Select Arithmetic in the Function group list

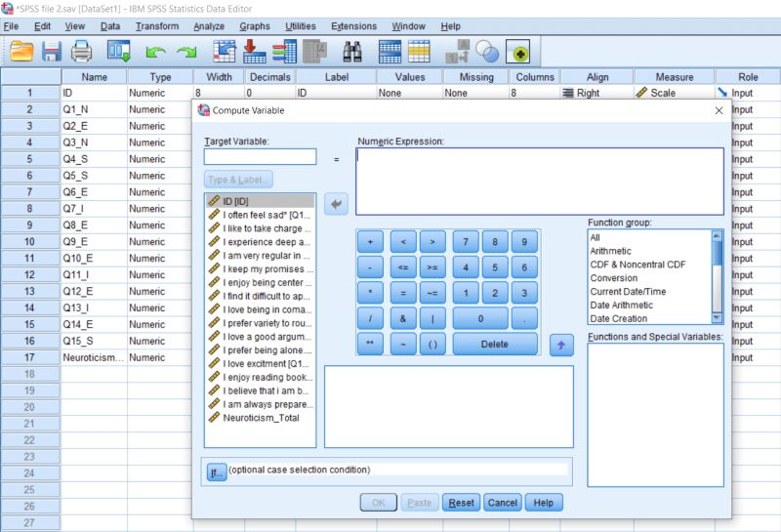(610, 251)
